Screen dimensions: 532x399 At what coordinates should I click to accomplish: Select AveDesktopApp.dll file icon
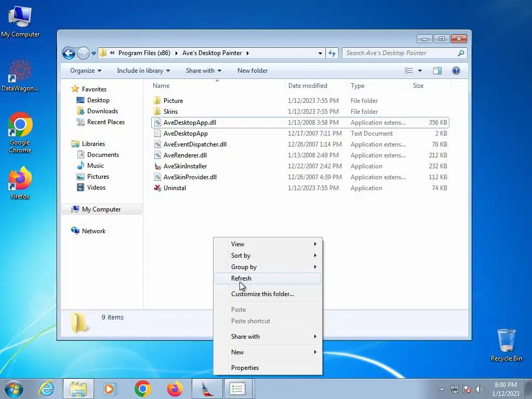point(157,123)
